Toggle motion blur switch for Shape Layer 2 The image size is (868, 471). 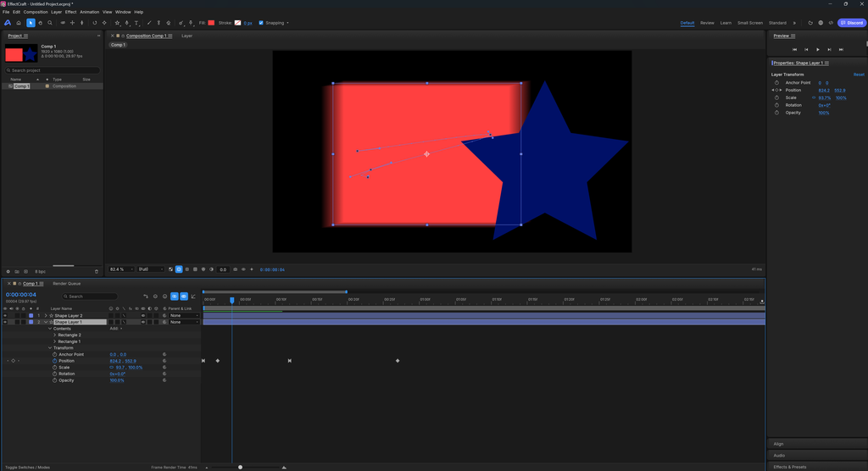point(142,315)
